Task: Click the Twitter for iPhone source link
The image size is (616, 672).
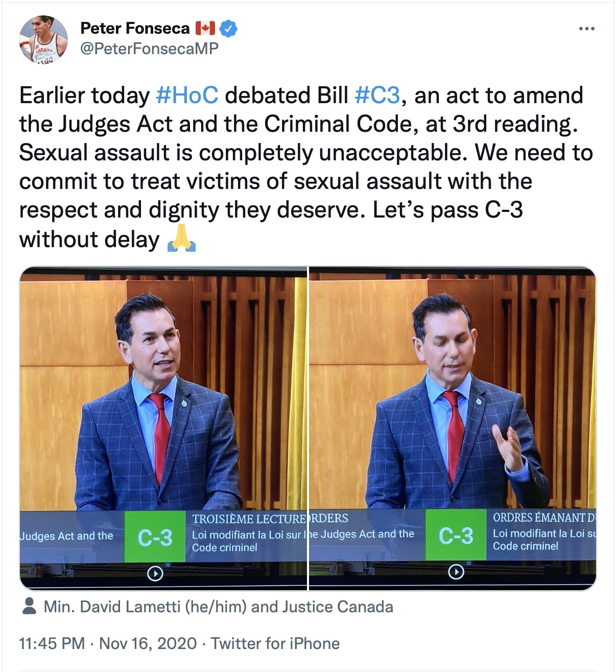Action: click(275, 643)
